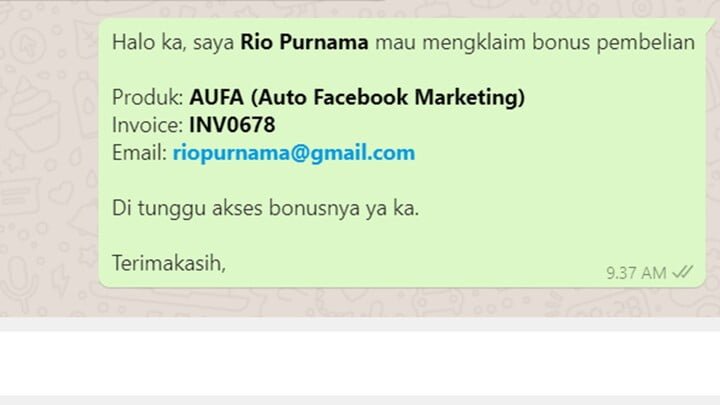Click the Terimakasih closing line
720x405 pixels.
tap(169, 264)
